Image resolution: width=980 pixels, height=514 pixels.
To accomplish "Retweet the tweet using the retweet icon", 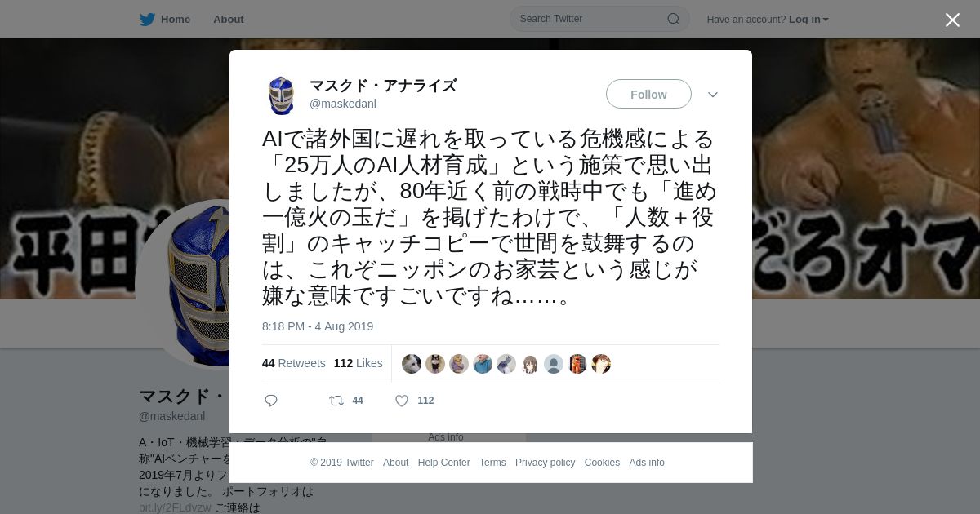I will [x=336, y=401].
